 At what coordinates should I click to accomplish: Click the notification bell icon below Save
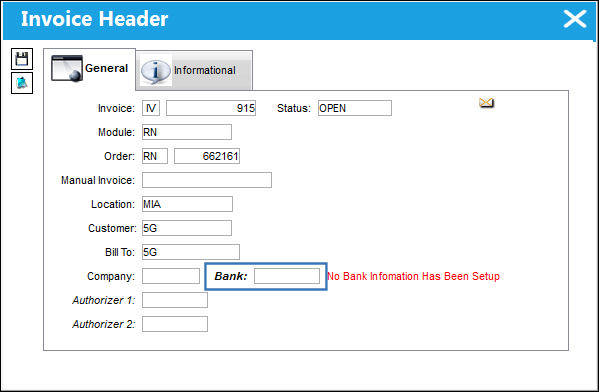[22, 83]
